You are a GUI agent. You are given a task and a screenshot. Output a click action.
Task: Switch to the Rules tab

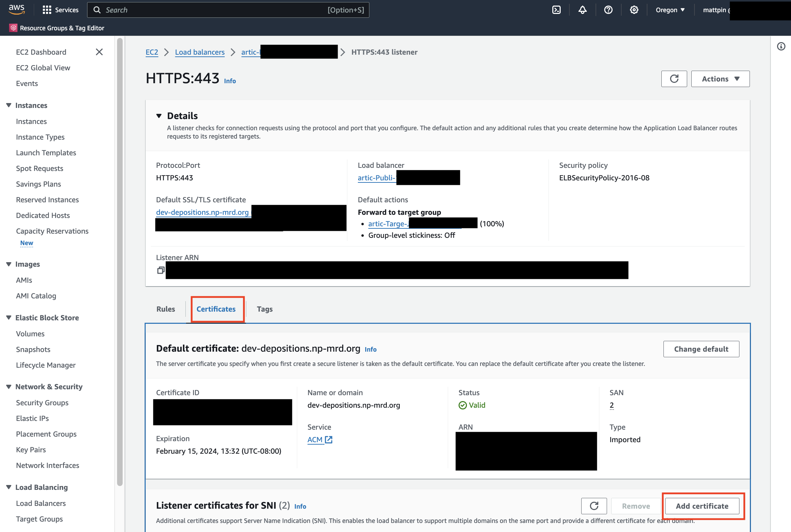point(166,309)
